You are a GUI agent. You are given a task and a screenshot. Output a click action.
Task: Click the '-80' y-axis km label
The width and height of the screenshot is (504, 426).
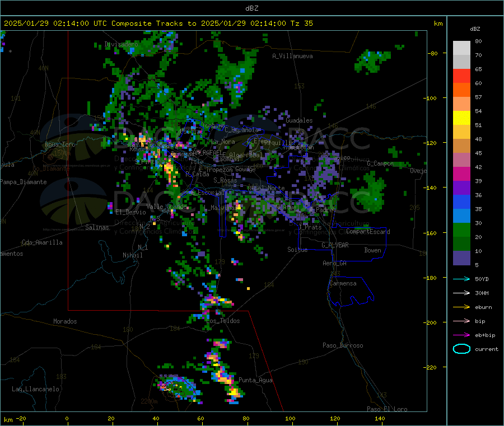click(x=433, y=53)
